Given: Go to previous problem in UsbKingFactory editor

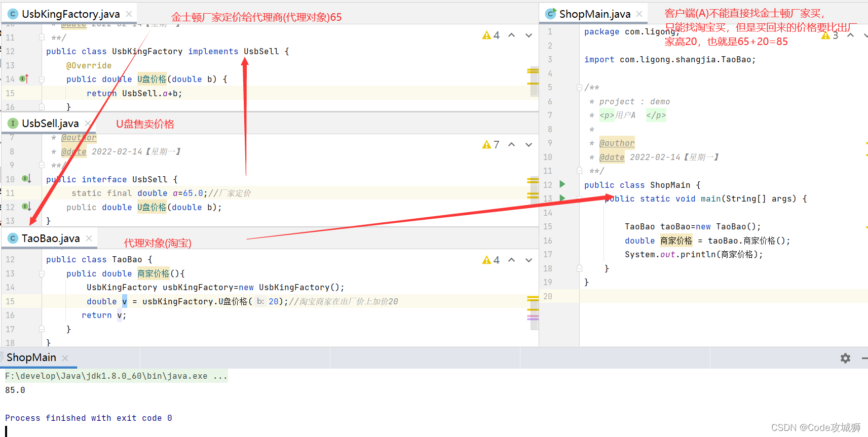Looking at the screenshot, I should (x=512, y=35).
